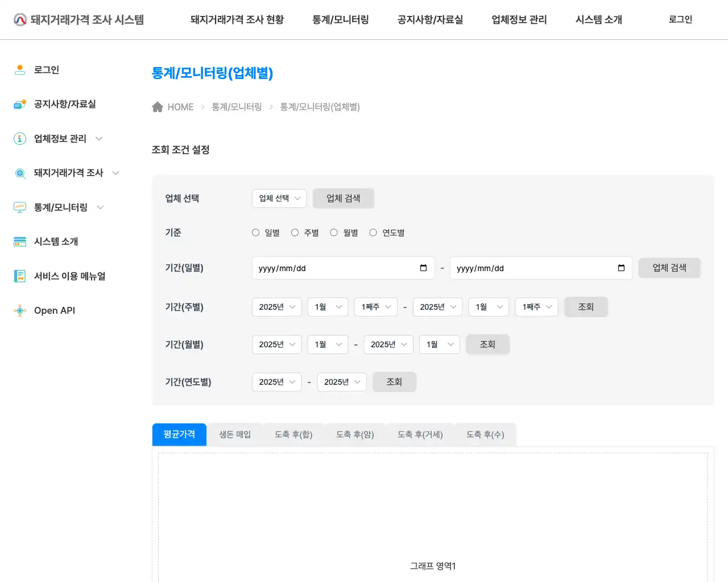Enable the 연도별 option
The image size is (728, 582).
(x=373, y=232)
